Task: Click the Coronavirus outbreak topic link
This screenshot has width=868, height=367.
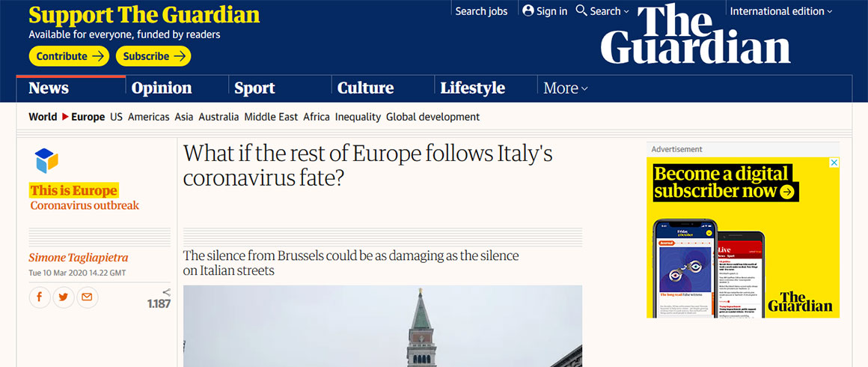Action: [85, 205]
